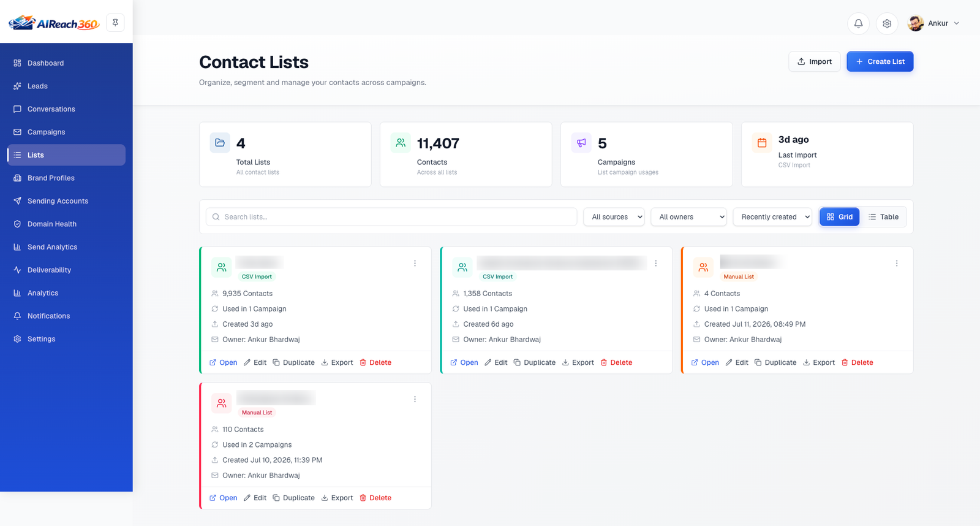Viewport: 980px width, 526px height.
Task: Focus the Search lists field
Action: [391, 217]
